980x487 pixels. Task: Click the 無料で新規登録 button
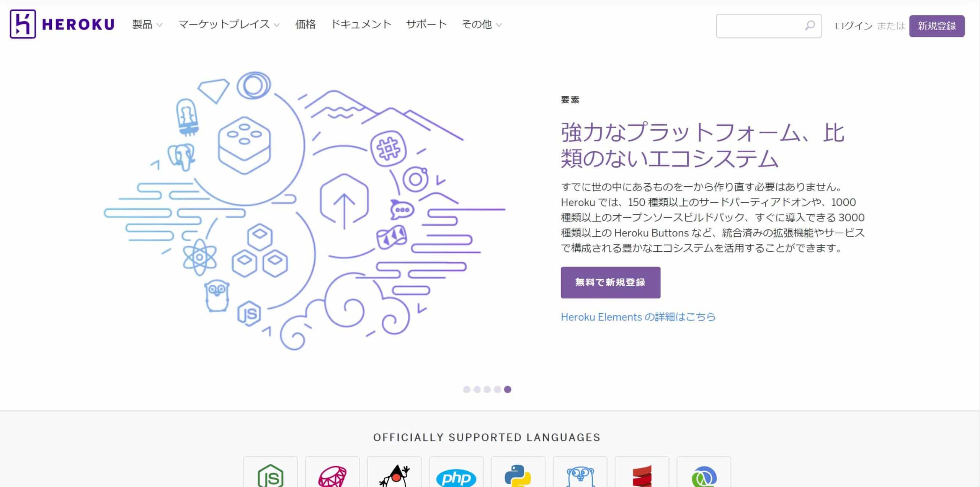[x=611, y=282]
